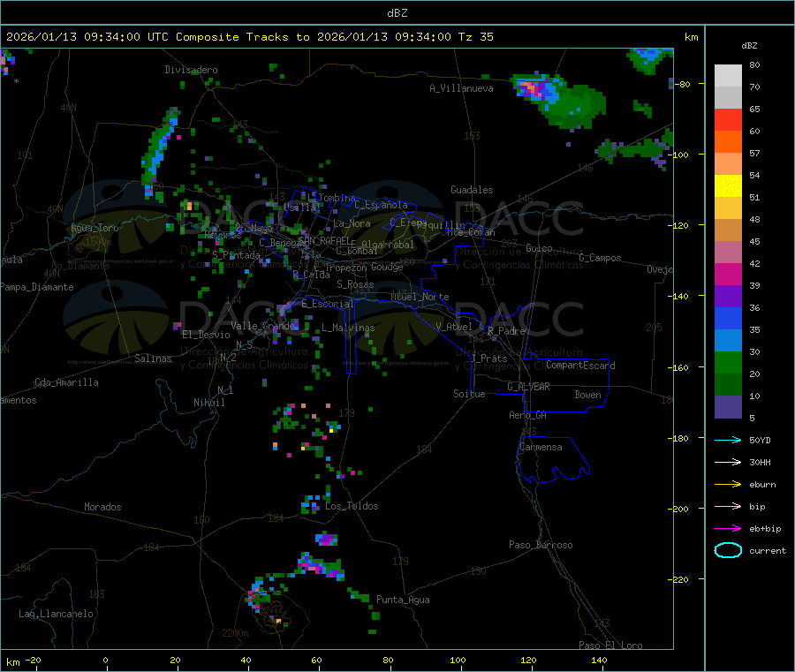Click the Lag.Llancanelo map label
Screen dimensions: 795x672
point(56,614)
